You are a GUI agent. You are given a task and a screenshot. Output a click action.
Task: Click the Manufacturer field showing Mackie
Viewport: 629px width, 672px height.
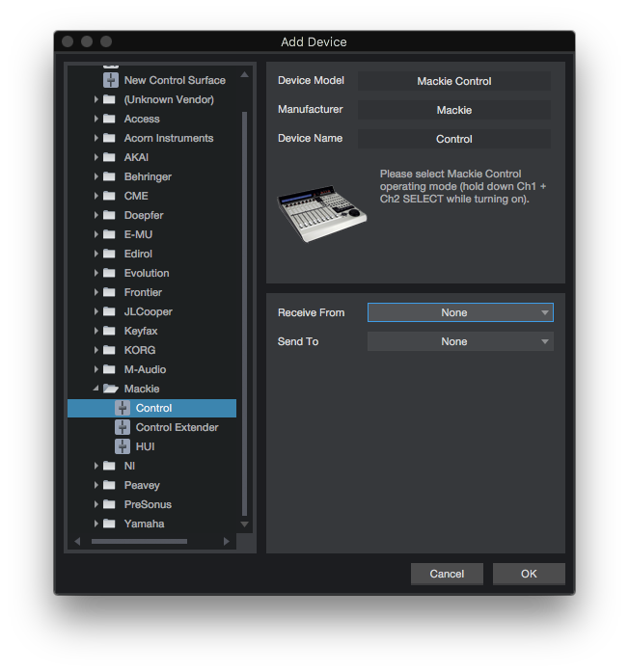(454, 110)
